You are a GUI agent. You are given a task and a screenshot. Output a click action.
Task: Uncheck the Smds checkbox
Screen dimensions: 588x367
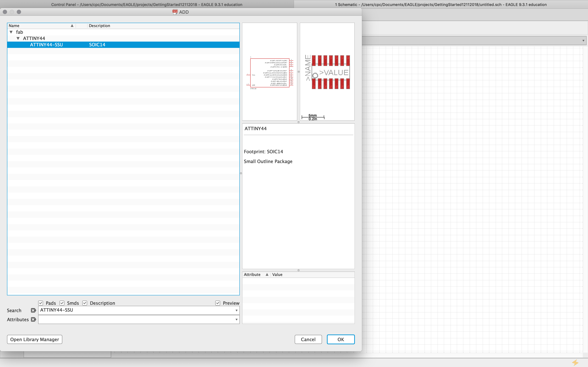62,303
